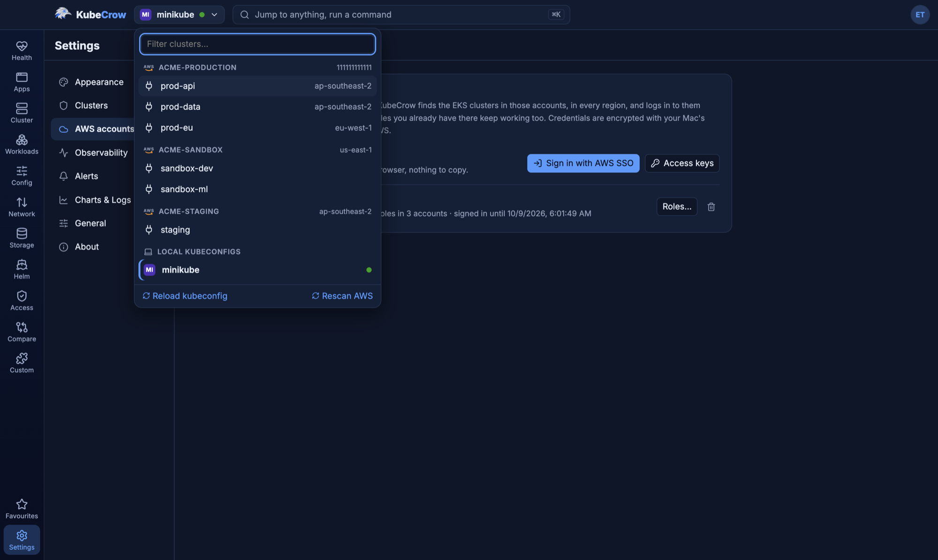Delete the signed-in AWS account with the trash icon
Image resolution: width=938 pixels, height=560 pixels.
click(x=711, y=207)
